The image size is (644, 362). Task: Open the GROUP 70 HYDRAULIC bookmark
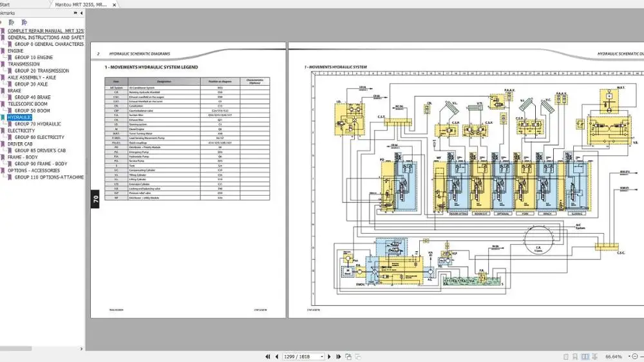tap(38, 124)
